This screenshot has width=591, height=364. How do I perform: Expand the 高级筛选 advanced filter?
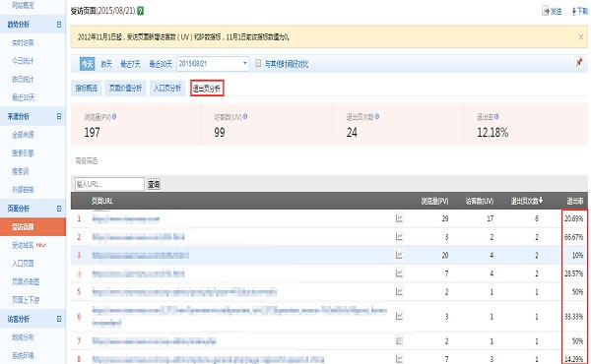(87, 161)
